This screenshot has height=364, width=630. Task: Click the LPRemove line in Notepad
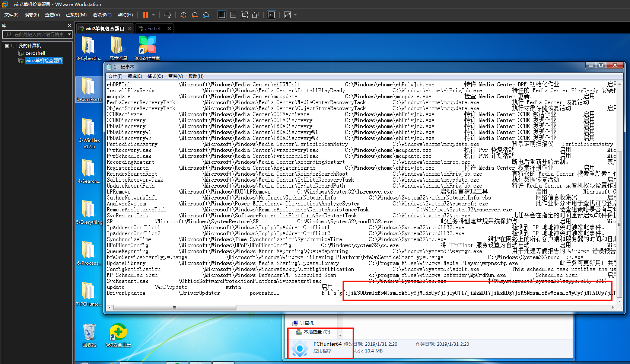(361, 192)
